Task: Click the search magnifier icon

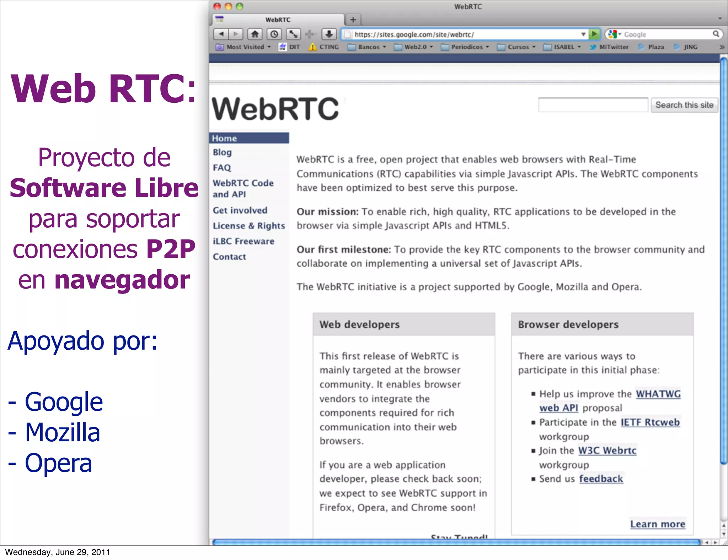Action: click(716, 34)
